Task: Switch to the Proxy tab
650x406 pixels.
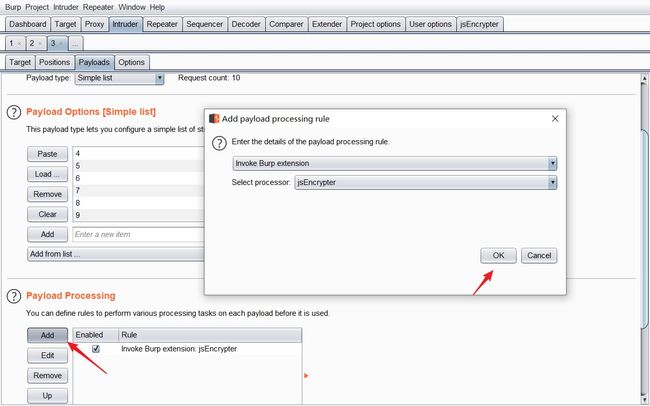Action: click(x=94, y=24)
